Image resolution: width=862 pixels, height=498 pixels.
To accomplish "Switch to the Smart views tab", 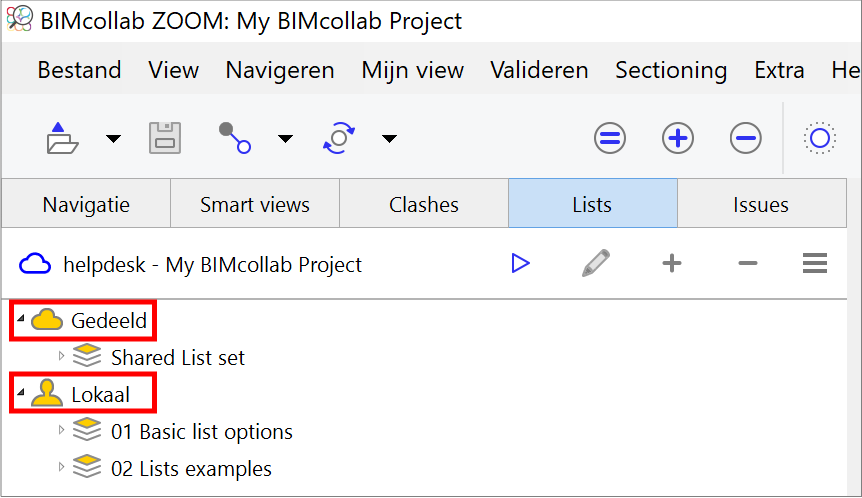I will point(255,204).
